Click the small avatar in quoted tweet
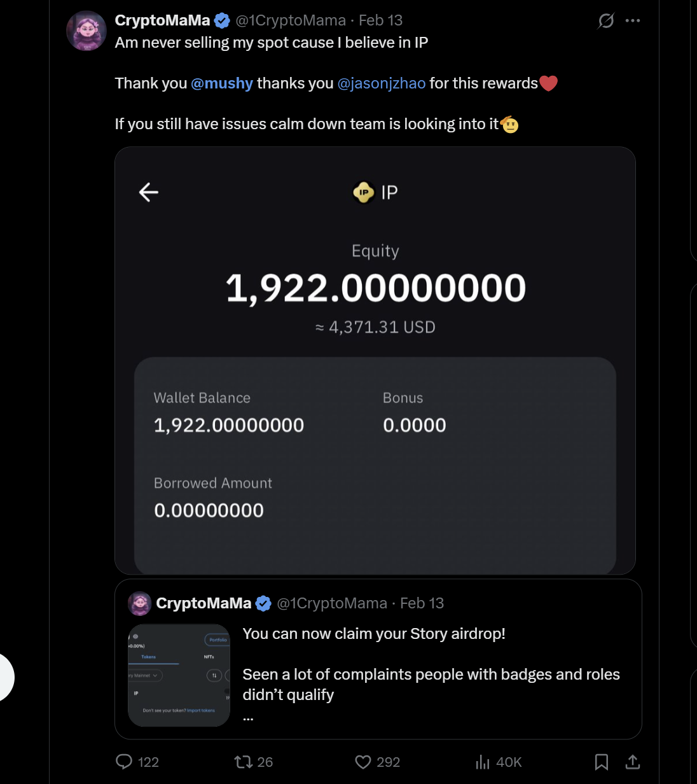Screen dimensions: 697x784 click(140, 603)
